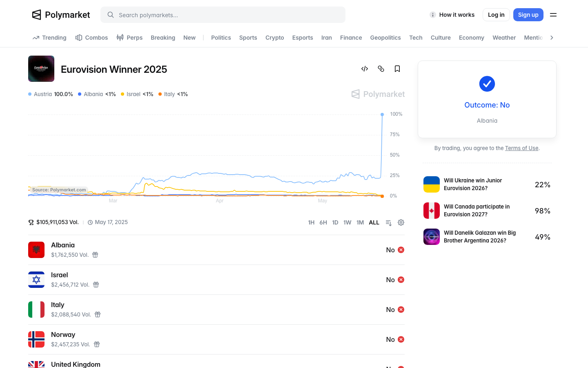588x368 pixels.
Task: Select the 1D chart range
Action: (x=335, y=222)
